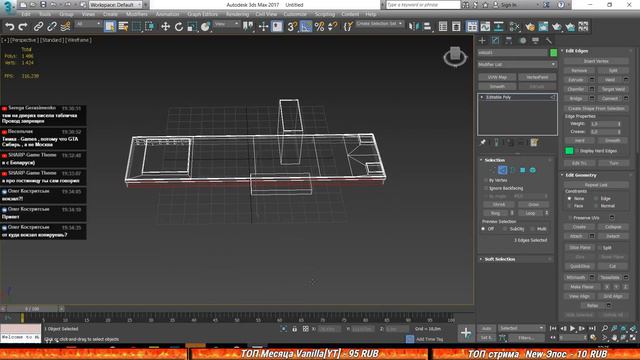Select the Element sub-object level icon
This screenshot has height=360, width=640.
(x=533, y=170)
